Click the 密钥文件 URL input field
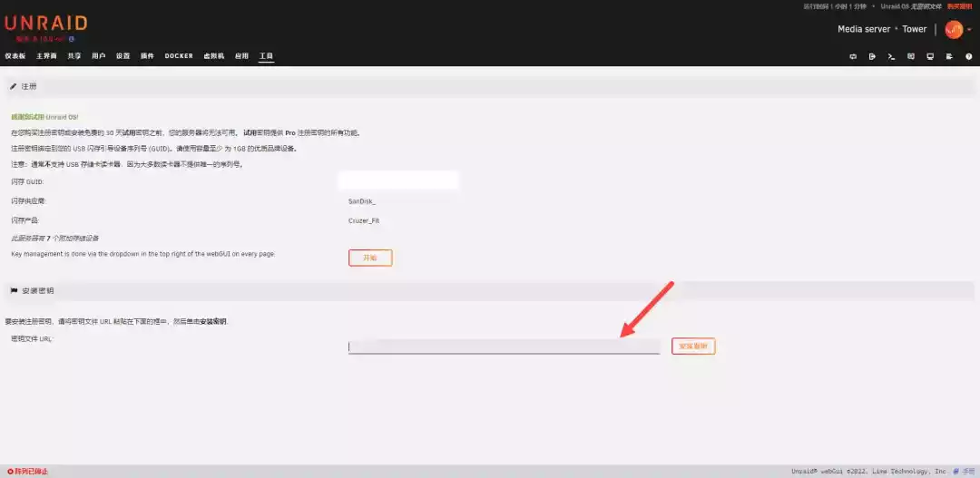Screen dimensions: 980x478 click(x=504, y=346)
